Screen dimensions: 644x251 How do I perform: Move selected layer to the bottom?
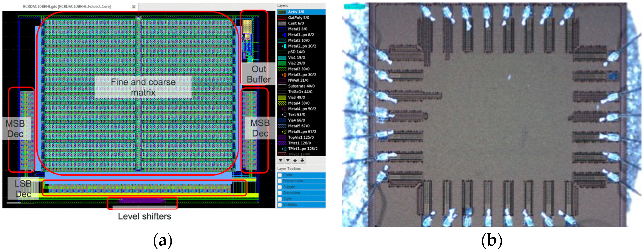click(280, 160)
